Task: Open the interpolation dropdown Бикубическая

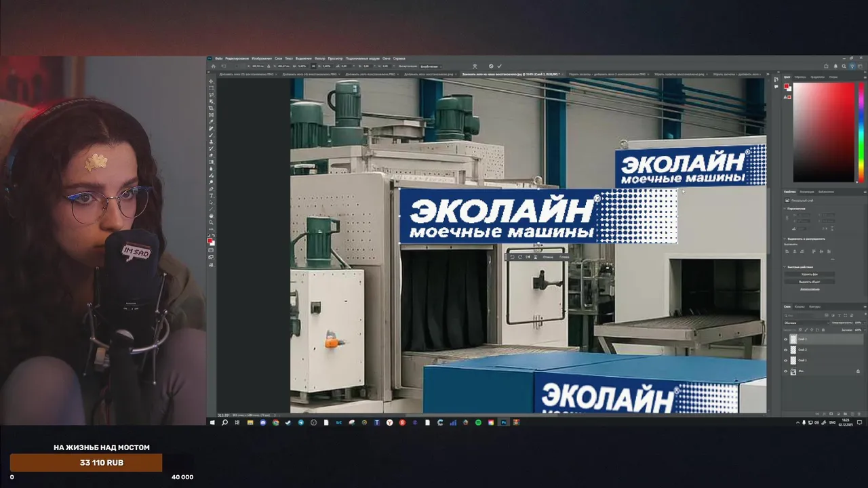Action: point(431,66)
